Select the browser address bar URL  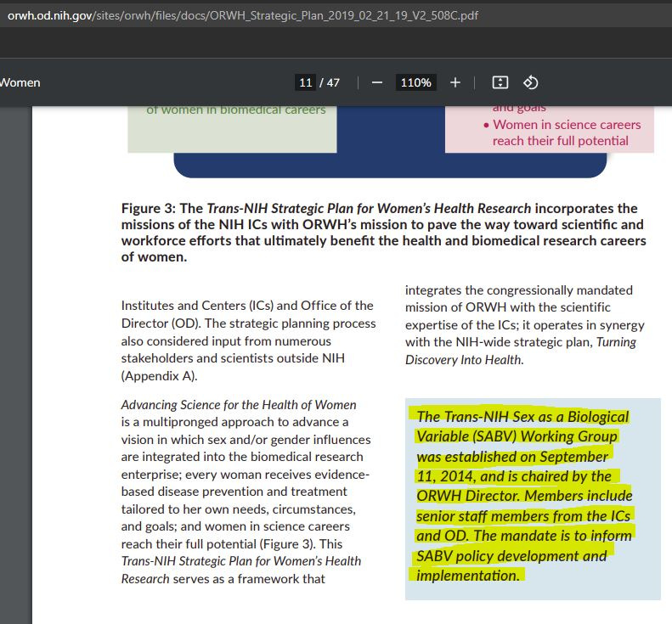click(x=243, y=16)
